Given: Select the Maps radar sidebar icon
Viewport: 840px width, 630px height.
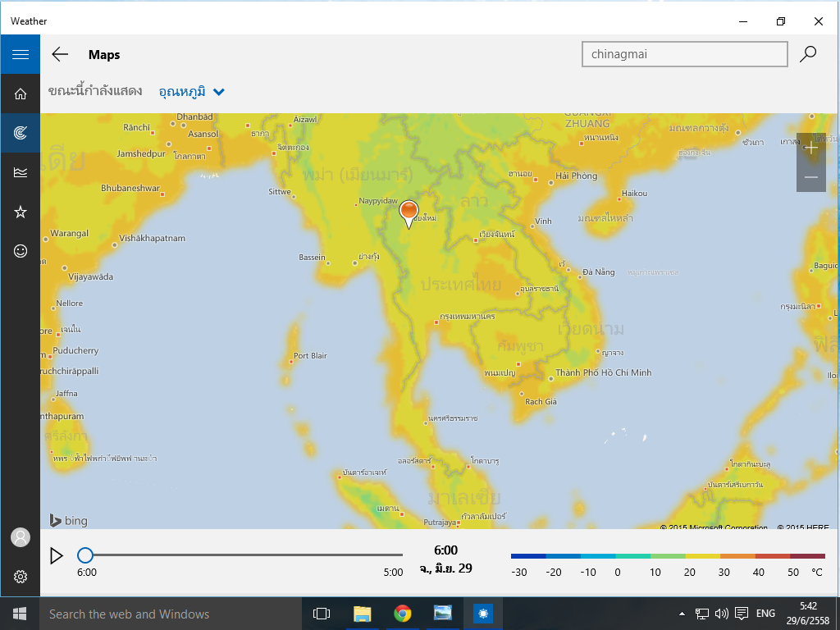Looking at the screenshot, I should [x=21, y=133].
